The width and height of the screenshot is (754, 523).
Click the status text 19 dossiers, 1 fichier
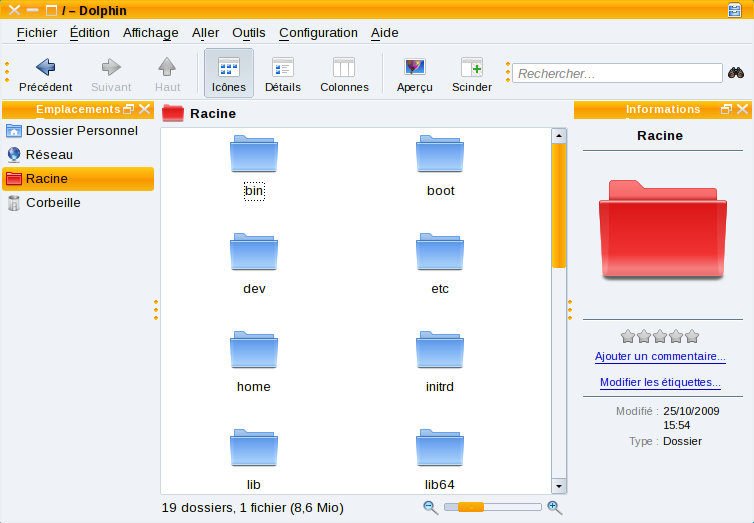pyautogui.click(x=252, y=508)
